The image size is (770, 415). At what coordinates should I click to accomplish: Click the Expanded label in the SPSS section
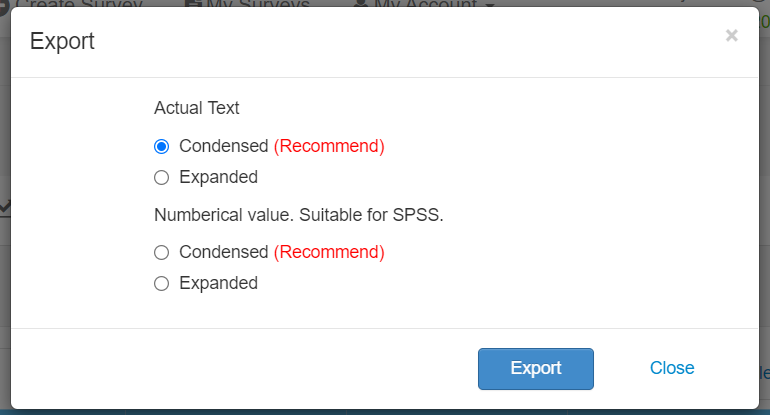pos(218,284)
